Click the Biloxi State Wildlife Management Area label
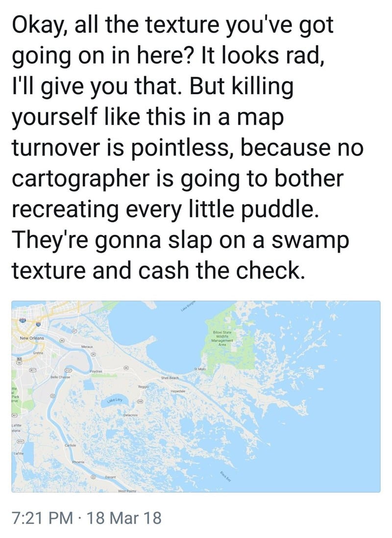The image size is (392, 538). (222, 339)
